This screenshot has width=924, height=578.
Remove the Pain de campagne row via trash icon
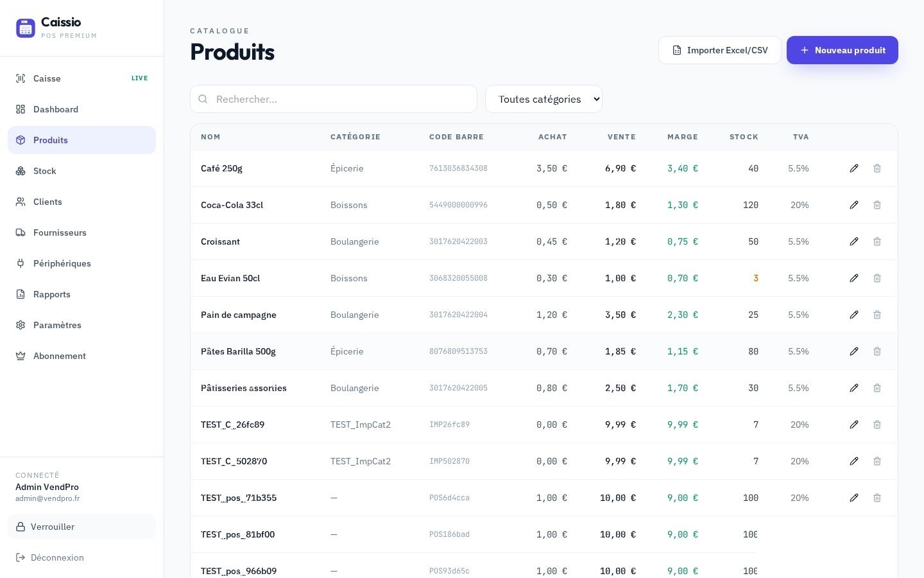click(877, 315)
